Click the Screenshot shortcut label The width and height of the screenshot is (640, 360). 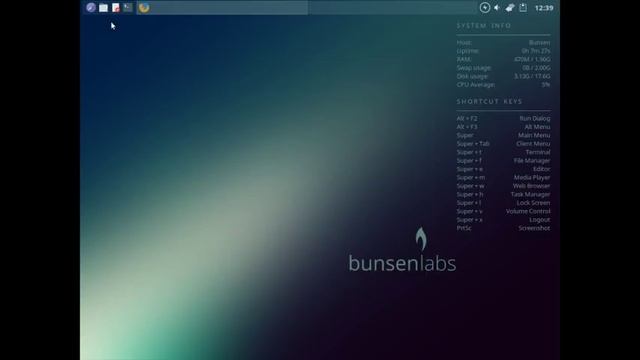(x=534, y=228)
